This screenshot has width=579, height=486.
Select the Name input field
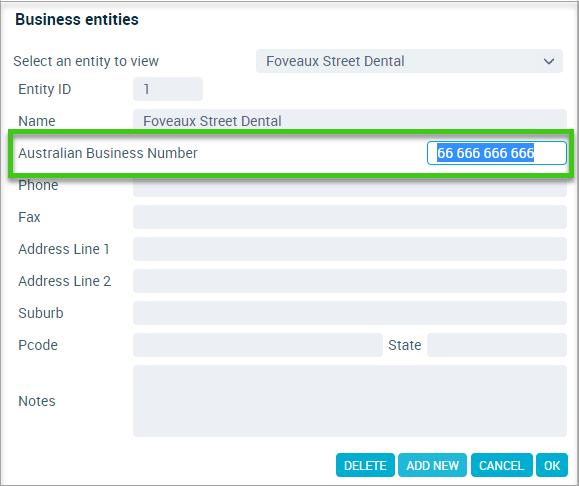click(x=350, y=119)
